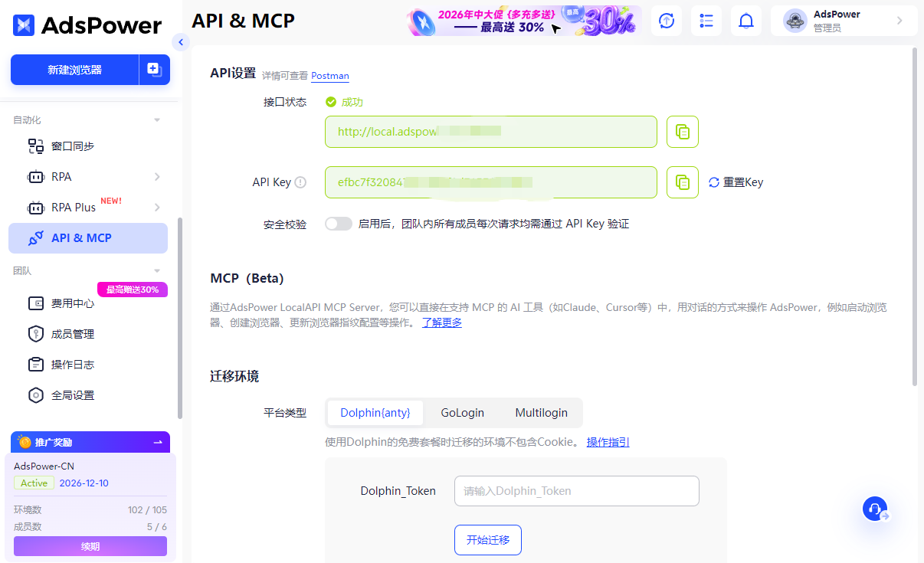Image resolution: width=924 pixels, height=563 pixels.
Task: Click 重置Key to reset the key
Action: click(736, 182)
